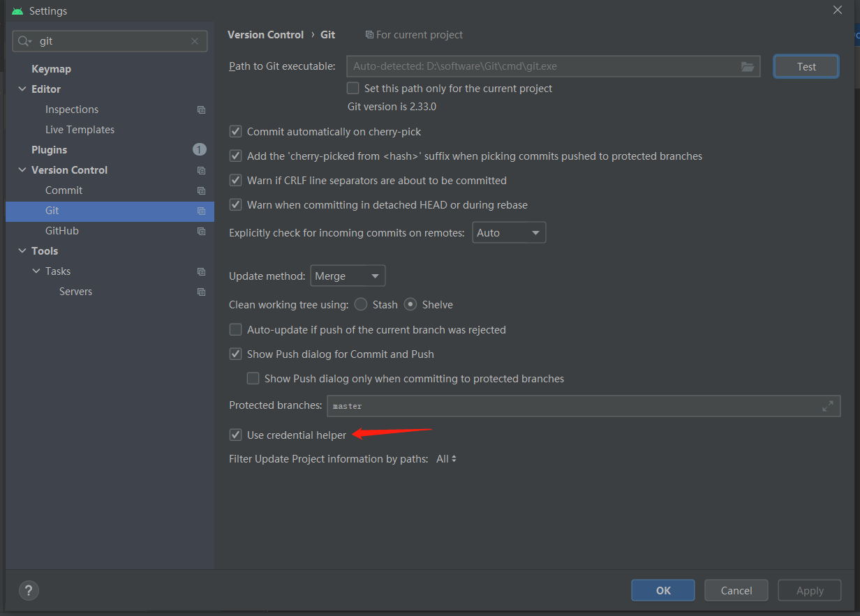Collapse the Tools tree node
The width and height of the screenshot is (860, 616).
click(x=21, y=251)
